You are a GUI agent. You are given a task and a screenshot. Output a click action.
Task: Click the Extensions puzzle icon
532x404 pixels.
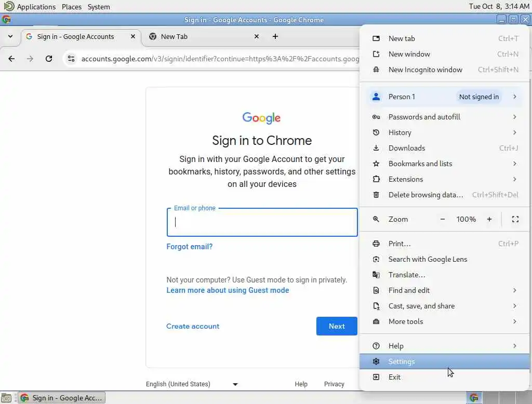(376, 179)
